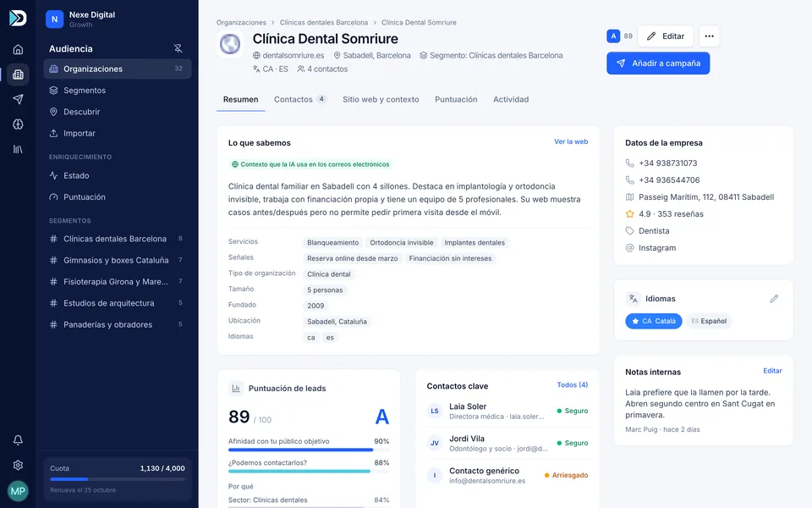Select the audience building icon in rail

[18, 75]
